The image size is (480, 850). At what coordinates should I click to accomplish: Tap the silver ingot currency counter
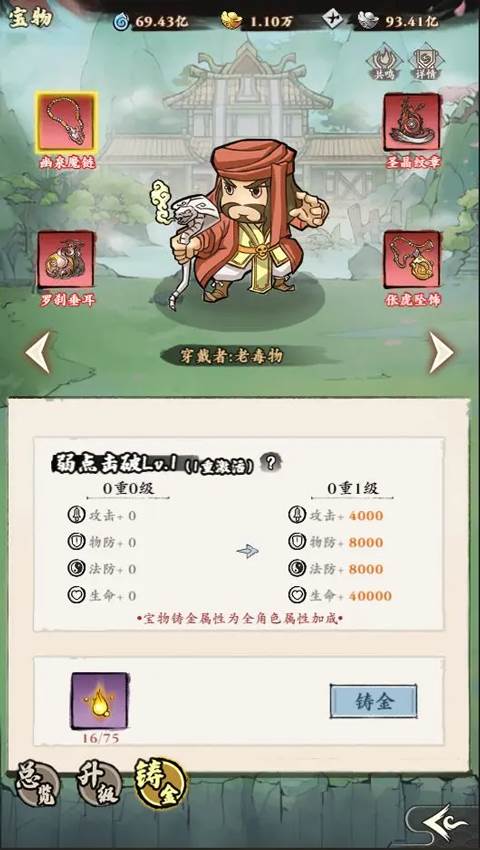tap(398, 21)
